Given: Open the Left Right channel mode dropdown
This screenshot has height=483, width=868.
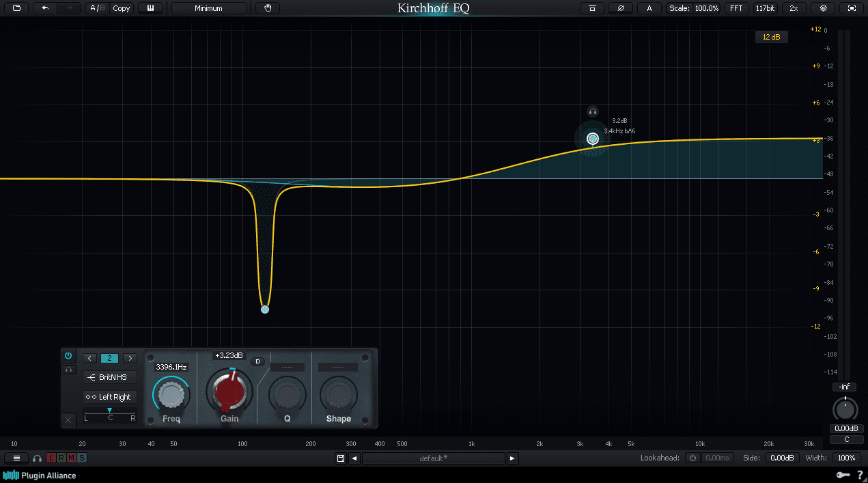Looking at the screenshot, I should (x=110, y=397).
